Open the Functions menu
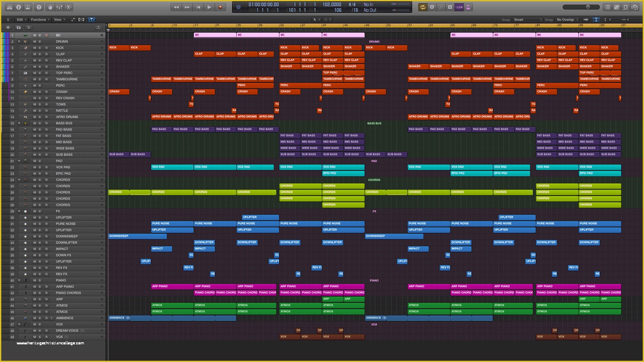Viewport: 644px width, 362px height. 40,20
